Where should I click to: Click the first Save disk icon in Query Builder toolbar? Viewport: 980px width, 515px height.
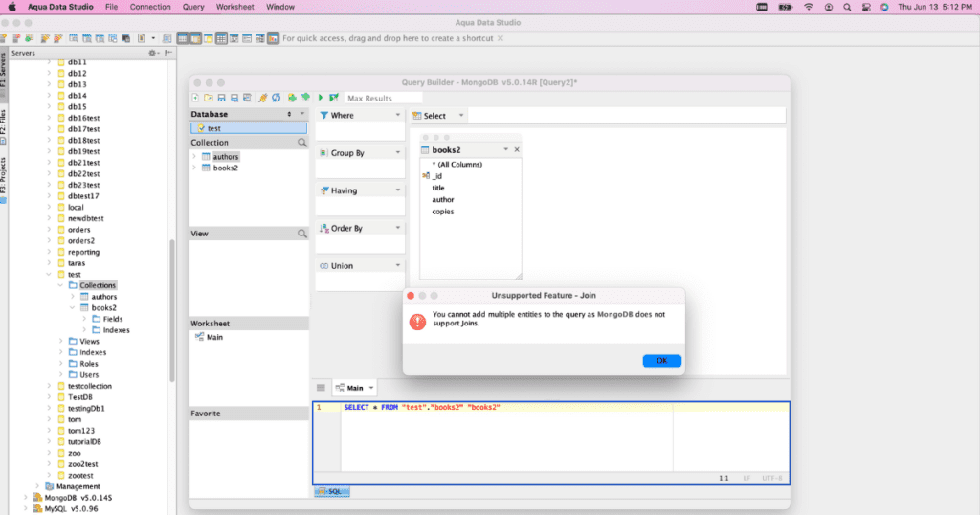[221, 99]
